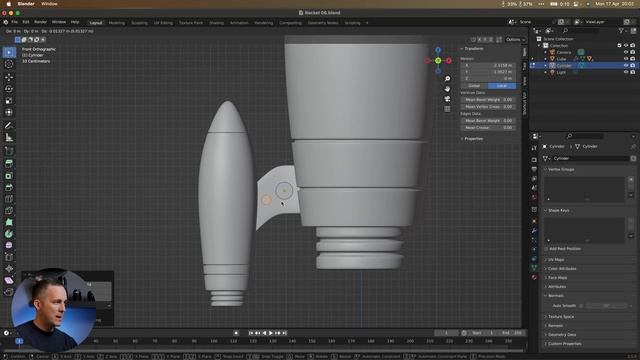
Task: Click Auto Smooth angle slider
Action: (606, 306)
